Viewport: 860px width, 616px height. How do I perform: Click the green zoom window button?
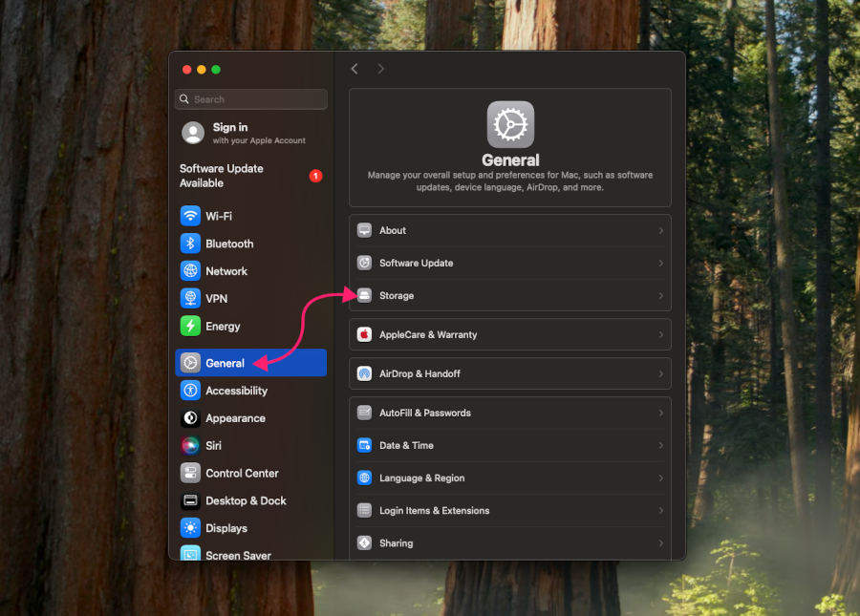[x=216, y=69]
